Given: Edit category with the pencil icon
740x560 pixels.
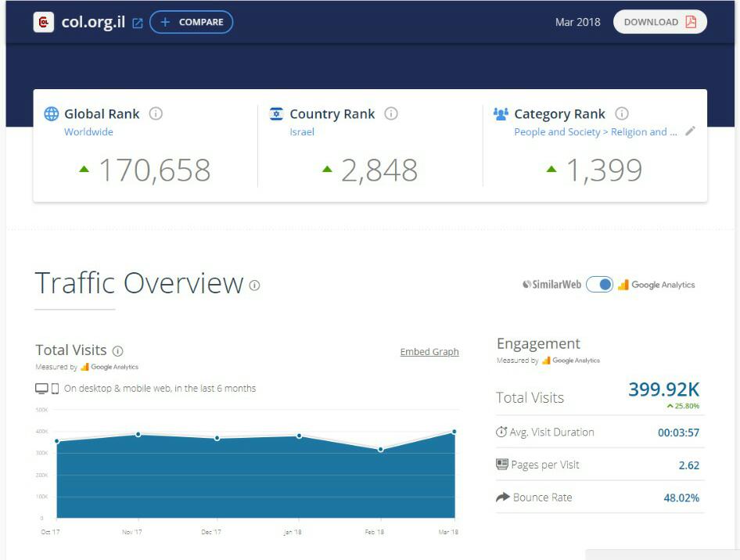Looking at the screenshot, I should click(x=690, y=131).
